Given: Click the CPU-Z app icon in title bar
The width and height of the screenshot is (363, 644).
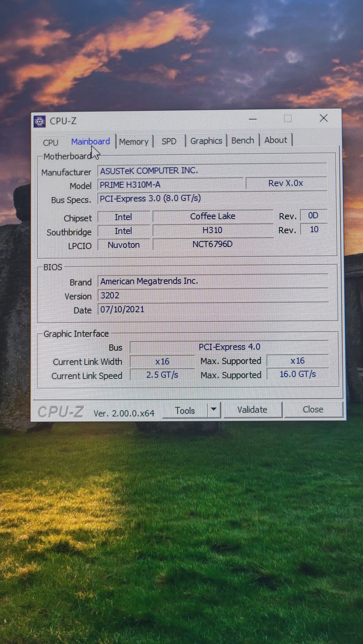Looking at the screenshot, I should (40, 121).
